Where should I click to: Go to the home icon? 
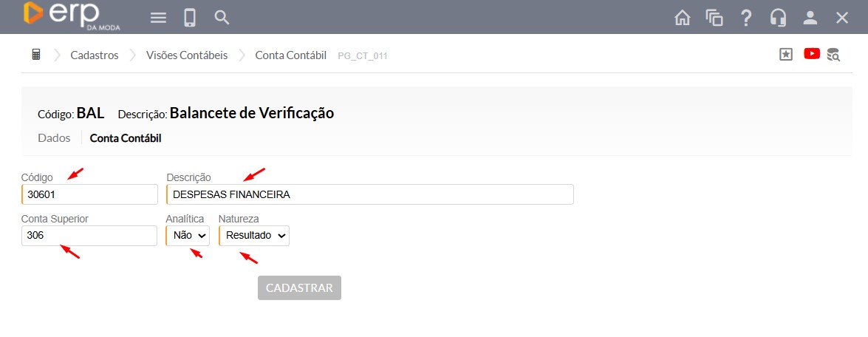pos(683,18)
